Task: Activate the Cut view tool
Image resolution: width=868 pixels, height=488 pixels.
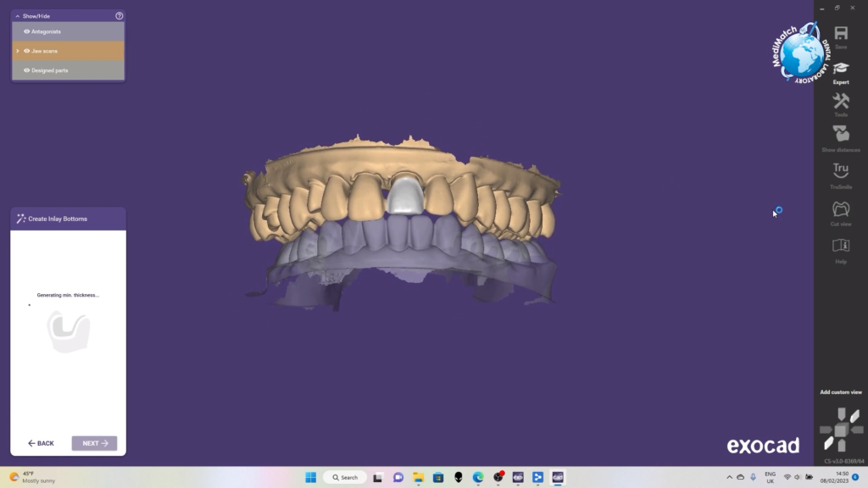Action: pyautogui.click(x=840, y=209)
